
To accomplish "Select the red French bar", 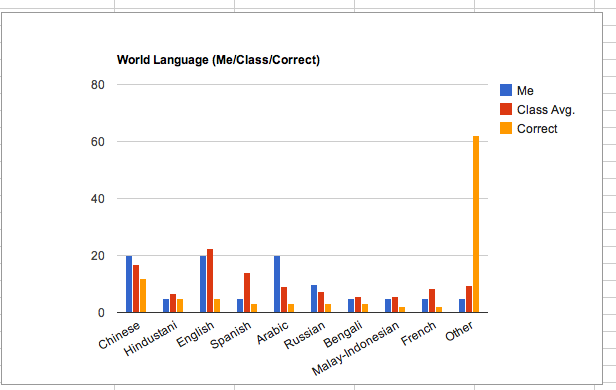I will (432, 301).
